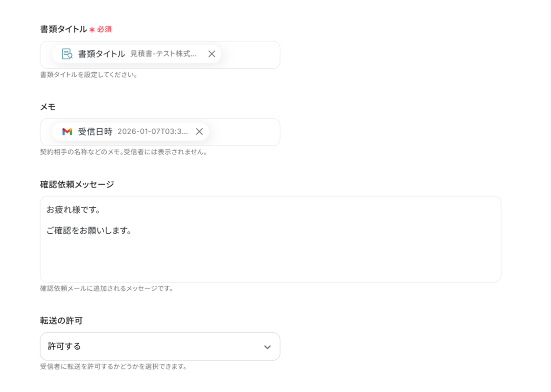This screenshot has width=551, height=392.
Task: Place cursor in ご確認をお願いします。 line
Action: click(89, 231)
